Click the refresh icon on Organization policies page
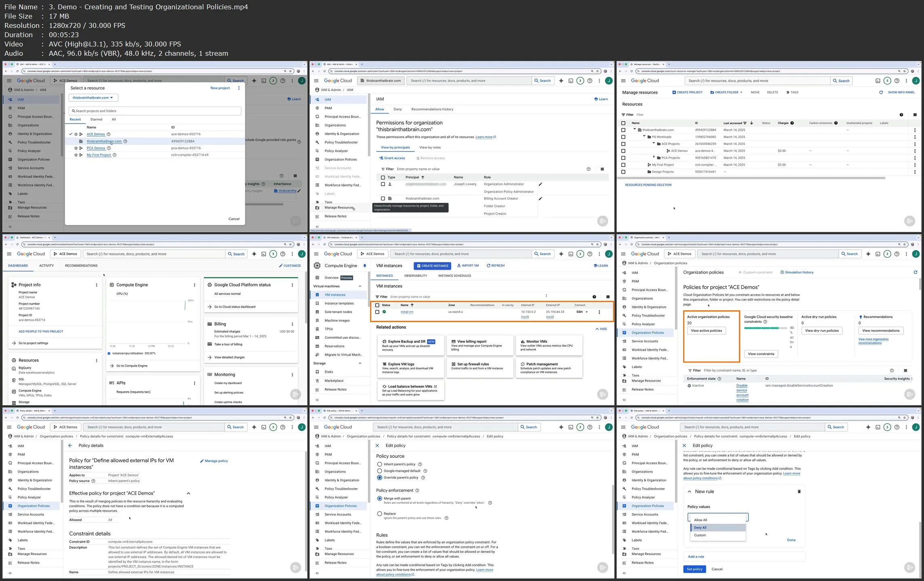This screenshot has width=924, height=581. pyautogui.click(x=915, y=273)
